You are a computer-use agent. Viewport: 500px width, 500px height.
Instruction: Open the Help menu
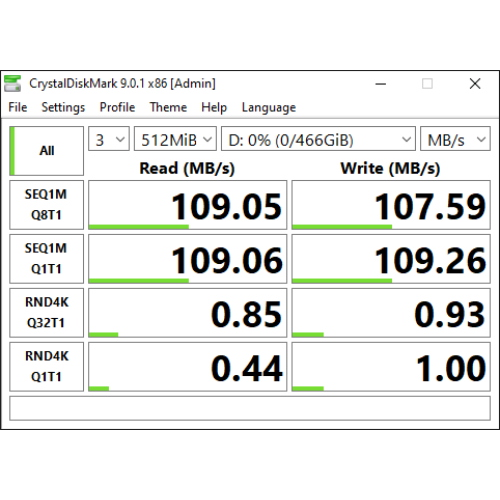[x=214, y=107]
